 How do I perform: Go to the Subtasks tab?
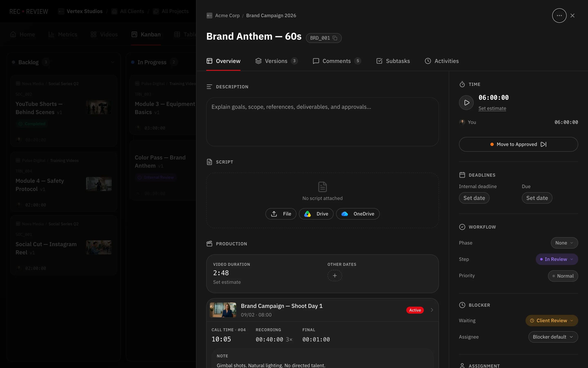click(393, 61)
